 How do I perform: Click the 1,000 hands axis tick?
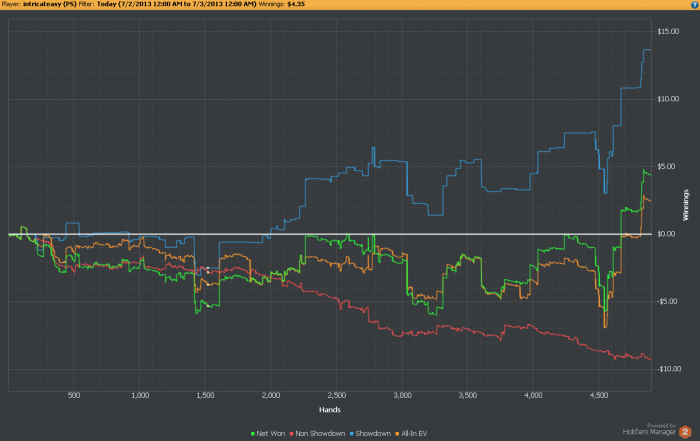[x=140, y=395]
